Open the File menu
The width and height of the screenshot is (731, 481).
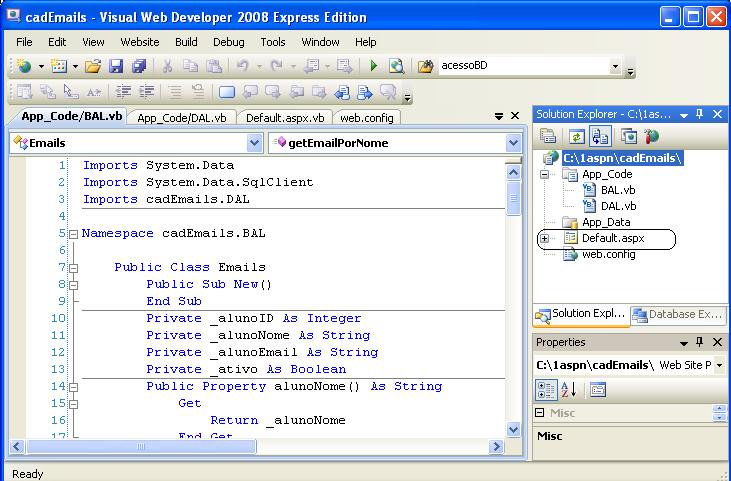point(24,42)
